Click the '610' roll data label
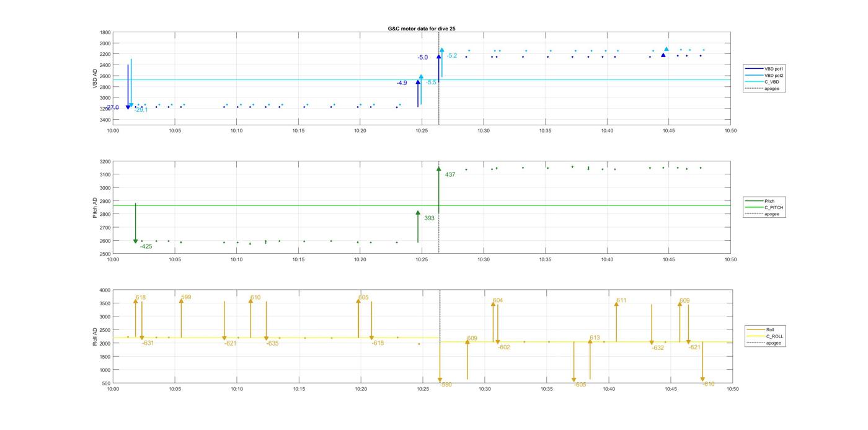Image resolution: width=868 pixels, height=430 pixels. pos(255,298)
